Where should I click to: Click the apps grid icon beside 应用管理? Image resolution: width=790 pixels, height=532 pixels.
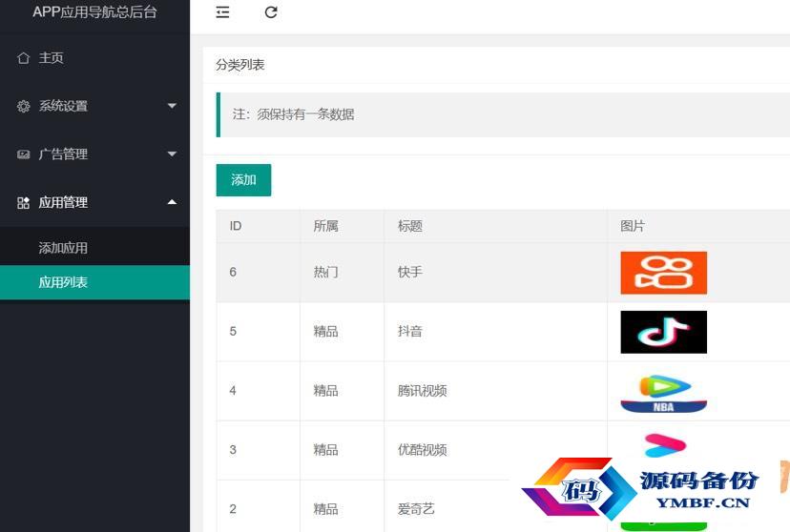coord(23,203)
